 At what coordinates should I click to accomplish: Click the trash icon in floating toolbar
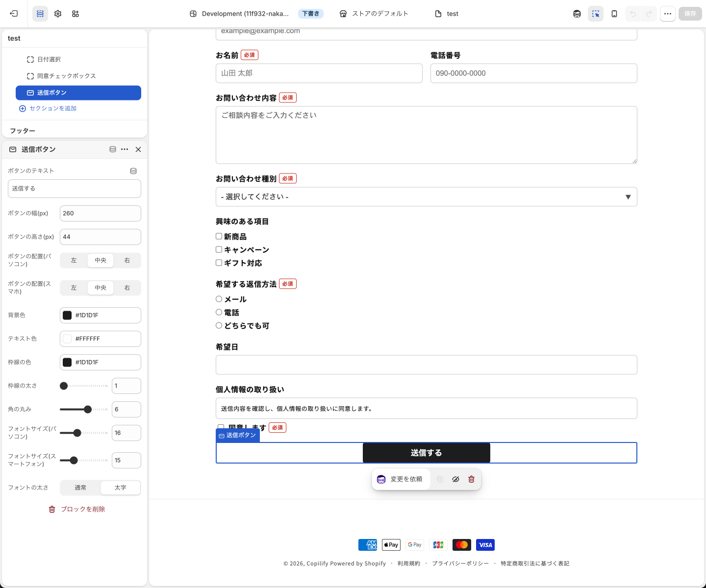(471, 479)
